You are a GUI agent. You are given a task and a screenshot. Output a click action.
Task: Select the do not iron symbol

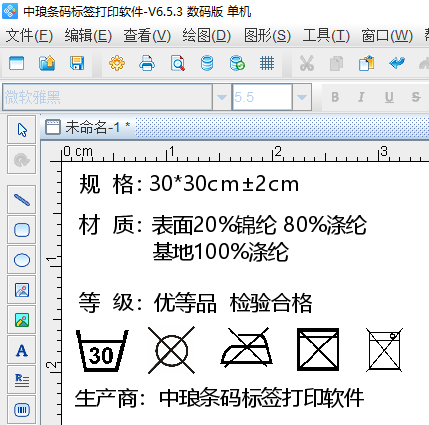(246, 347)
